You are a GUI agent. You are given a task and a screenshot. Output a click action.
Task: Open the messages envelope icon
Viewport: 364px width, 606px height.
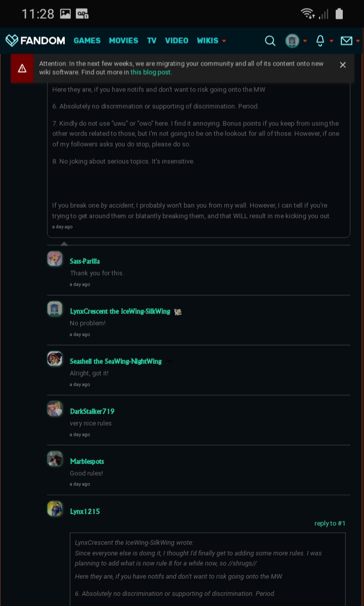(346, 41)
